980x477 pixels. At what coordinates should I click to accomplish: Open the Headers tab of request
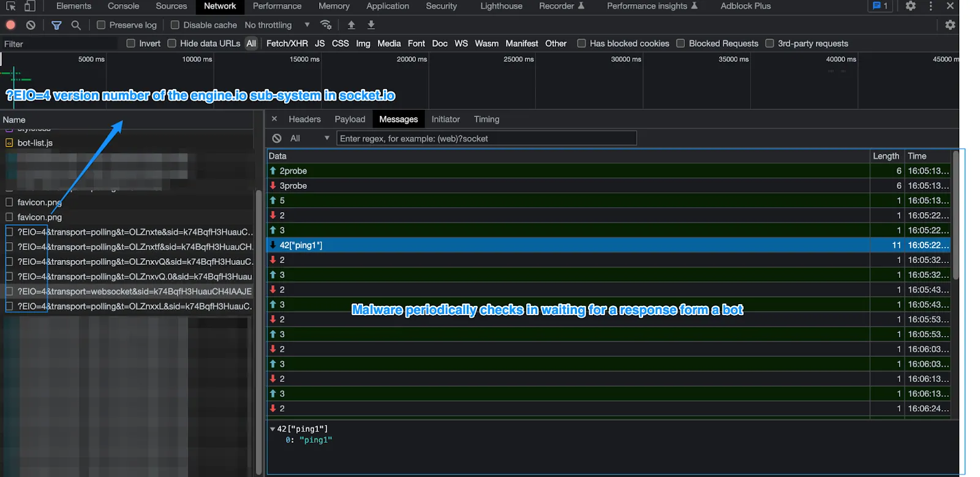click(304, 120)
